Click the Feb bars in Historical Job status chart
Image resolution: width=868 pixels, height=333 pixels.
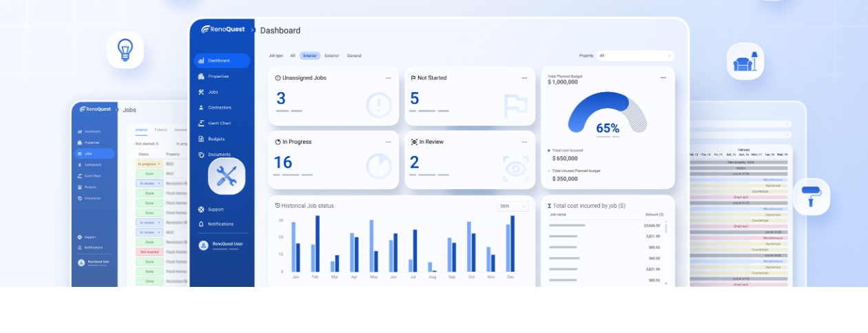point(316,244)
